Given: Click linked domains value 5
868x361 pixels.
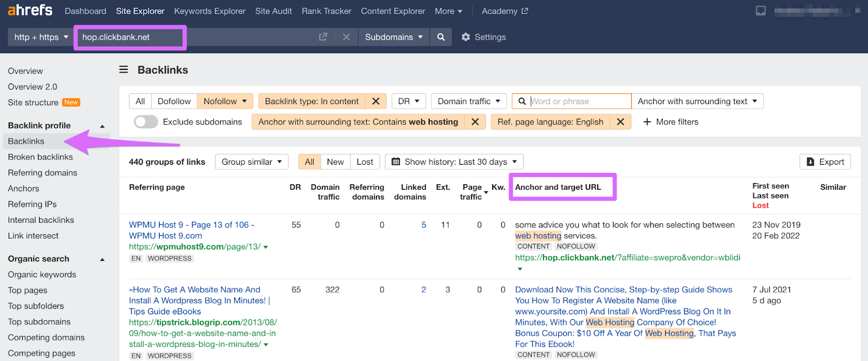Looking at the screenshot, I should click(x=424, y=224).
